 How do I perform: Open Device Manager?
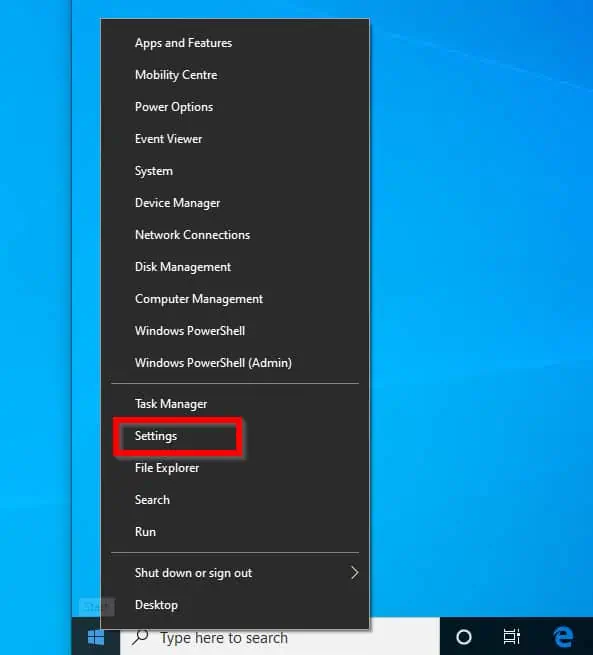235,203
